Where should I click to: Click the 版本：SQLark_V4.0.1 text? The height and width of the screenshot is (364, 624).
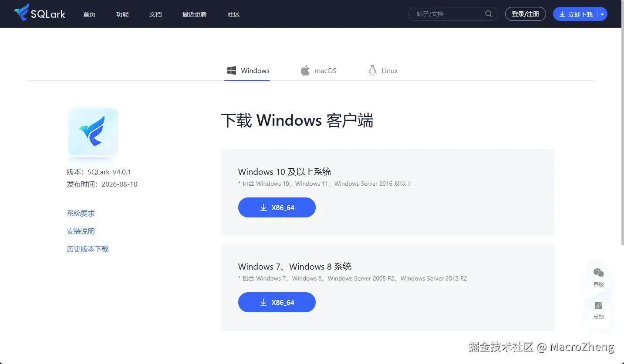coord(99,172)
